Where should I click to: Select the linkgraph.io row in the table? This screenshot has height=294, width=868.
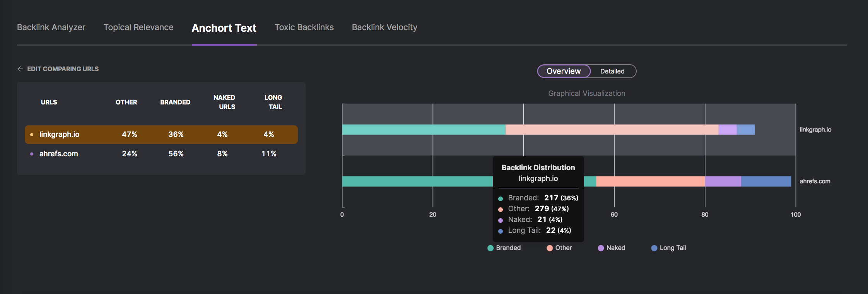[x=161, y=135]
